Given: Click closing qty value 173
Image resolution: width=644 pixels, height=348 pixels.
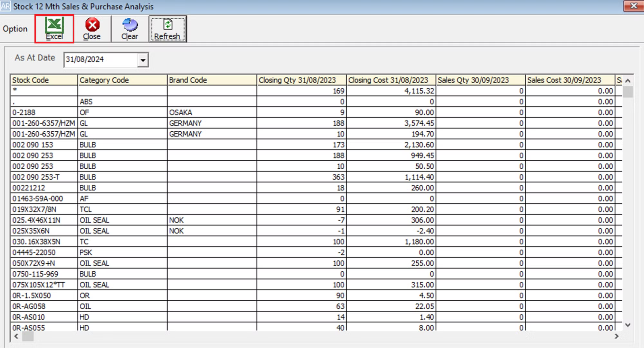Looking at the screenshot, I should [301, 145].
